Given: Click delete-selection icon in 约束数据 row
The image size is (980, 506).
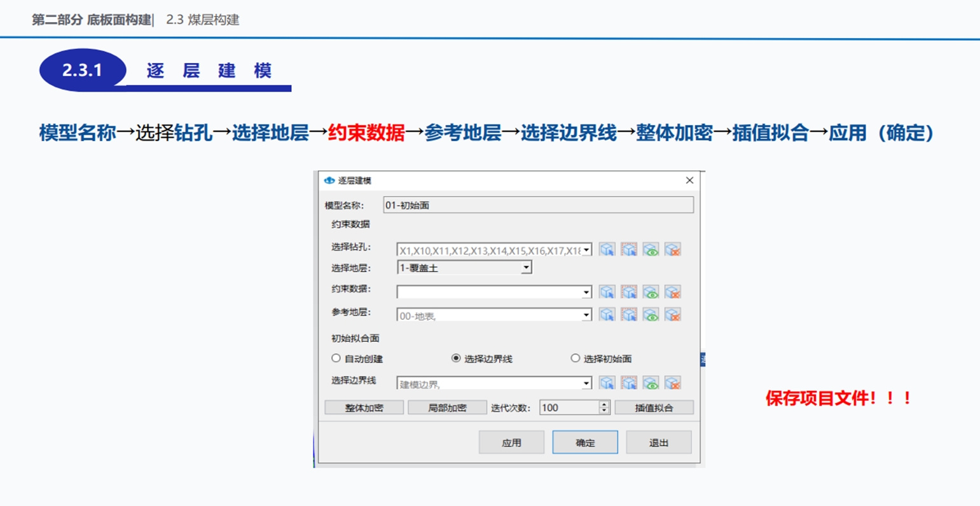Looking at the screenshot, I should tap(673, 292).
